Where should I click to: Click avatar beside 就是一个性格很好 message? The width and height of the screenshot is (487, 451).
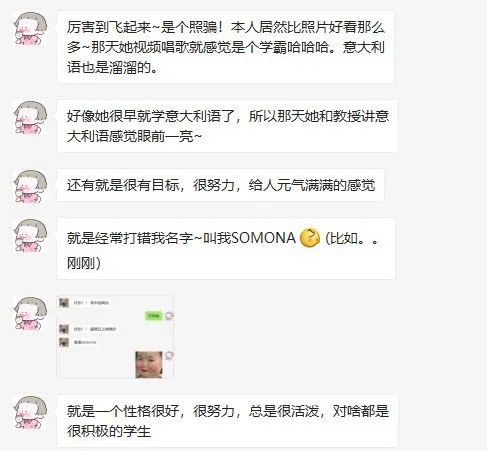pyautogui.click(x=30, y=412)
